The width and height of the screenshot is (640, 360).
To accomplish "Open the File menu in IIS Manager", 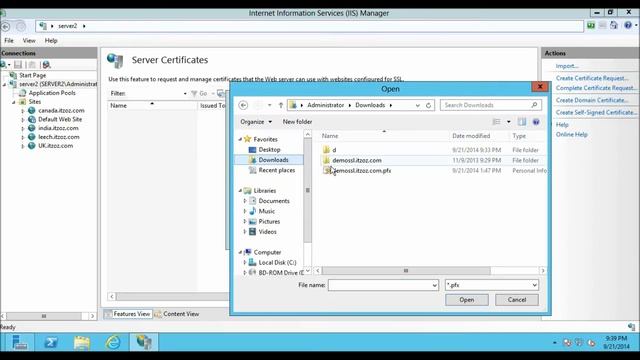I will pos(9,41).
